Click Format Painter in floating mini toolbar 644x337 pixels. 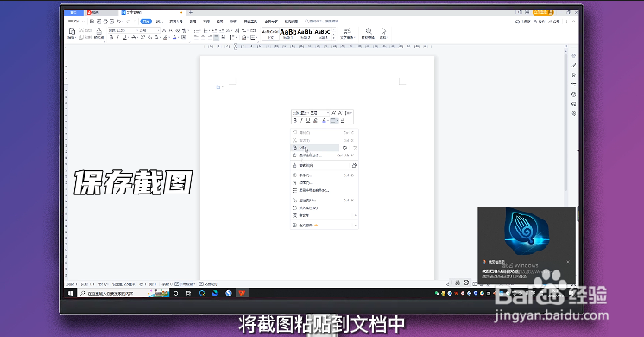pos(343,120)
